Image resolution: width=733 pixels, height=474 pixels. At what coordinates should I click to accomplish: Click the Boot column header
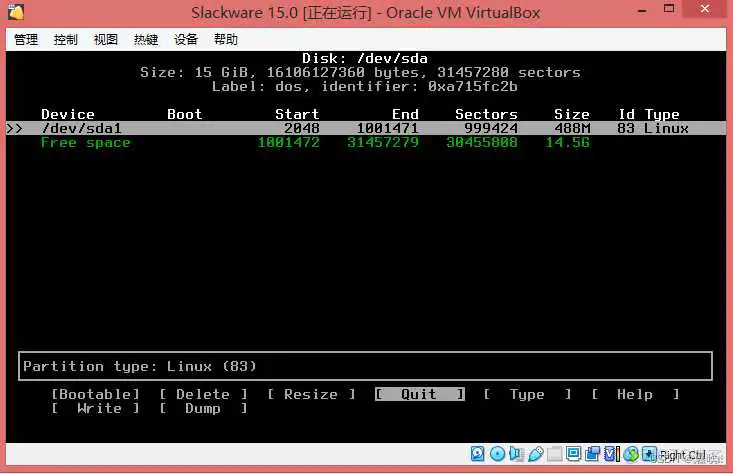[185, 114]
